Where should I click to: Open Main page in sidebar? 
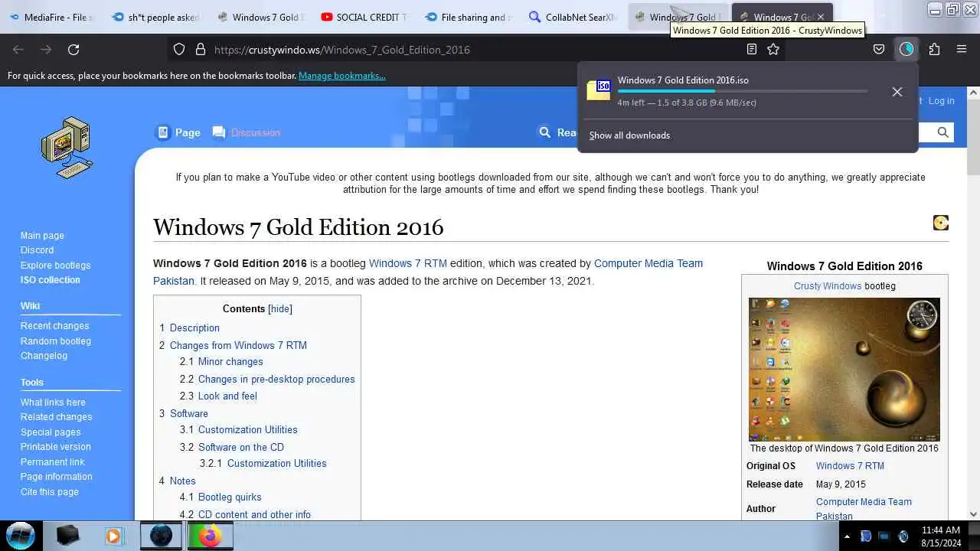(42, 236)
